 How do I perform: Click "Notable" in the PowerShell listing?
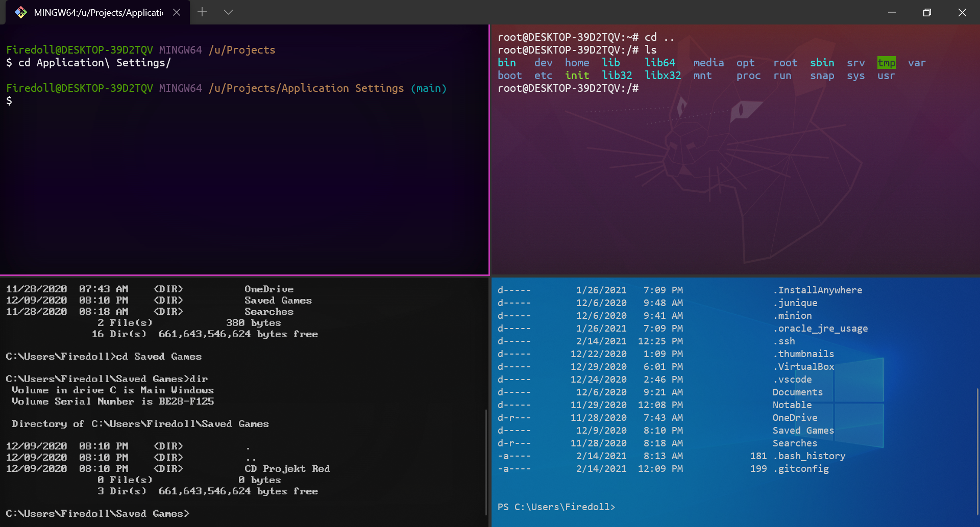pyautogui.click(x=792, y=405)
